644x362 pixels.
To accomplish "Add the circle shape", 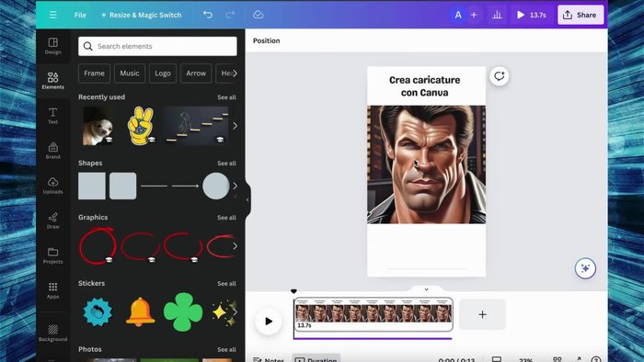I will (215, 187).
